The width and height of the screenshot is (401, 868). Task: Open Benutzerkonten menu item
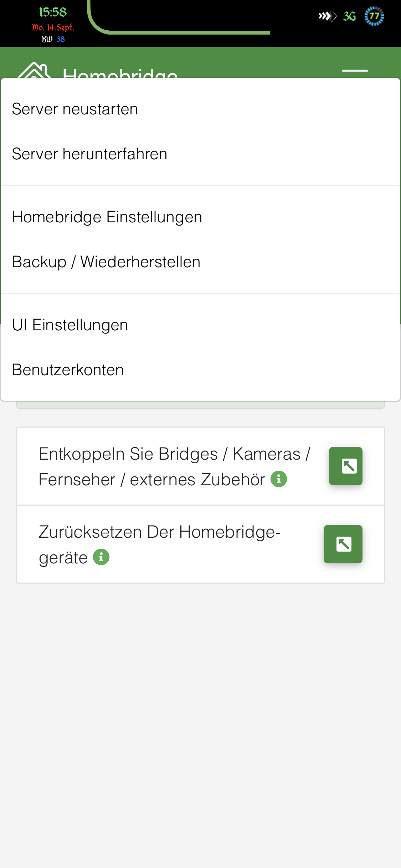[x=68, y=370]
